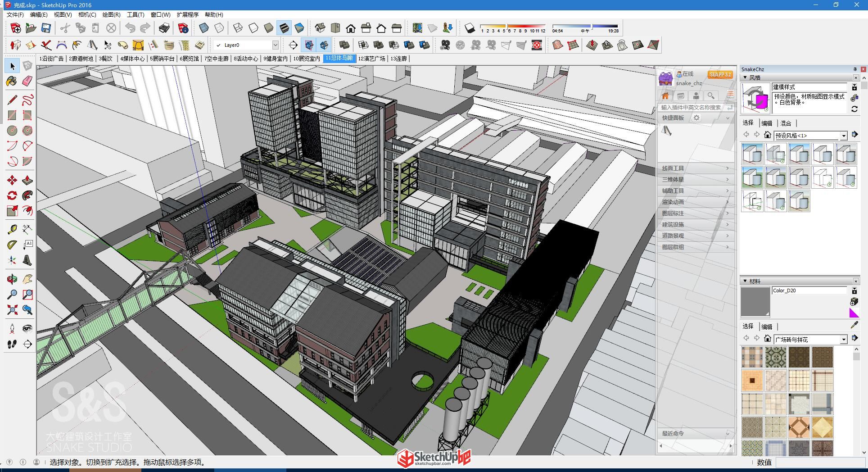Click the Color_D20 gray material swatch
The height and width of the screenshot is (472, 868).
pos(755,302)
